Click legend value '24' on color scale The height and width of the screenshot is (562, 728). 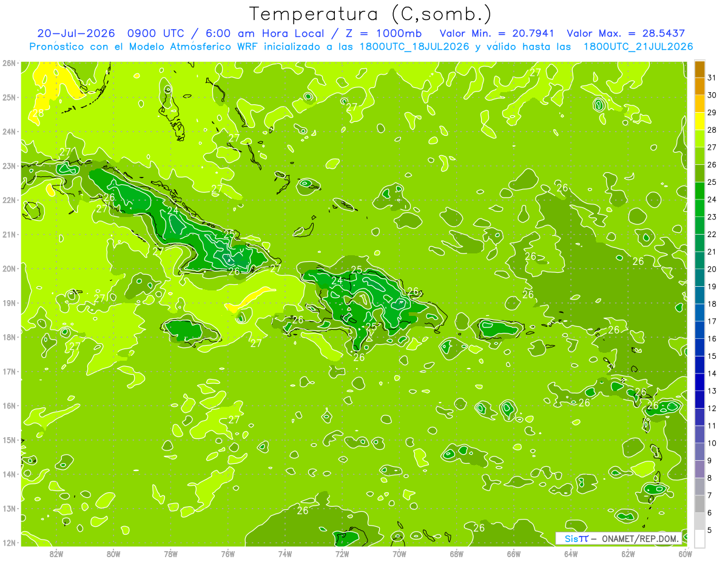[712, 199]
